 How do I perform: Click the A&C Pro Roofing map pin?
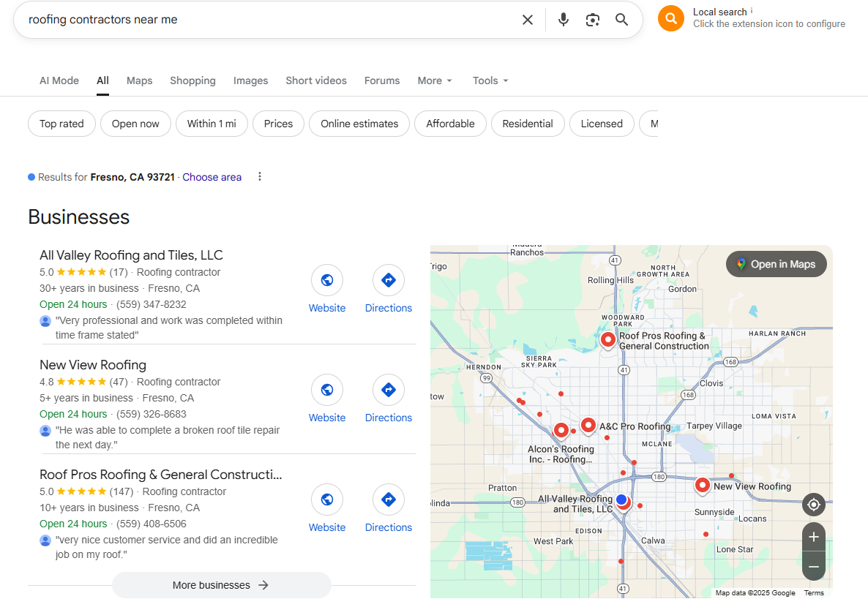(588, 425)
